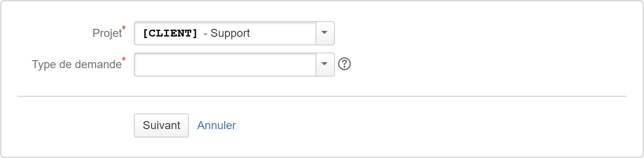Screen dimensions: 644x158
Task: Open the project list using its caret
Action: [325, 33]
